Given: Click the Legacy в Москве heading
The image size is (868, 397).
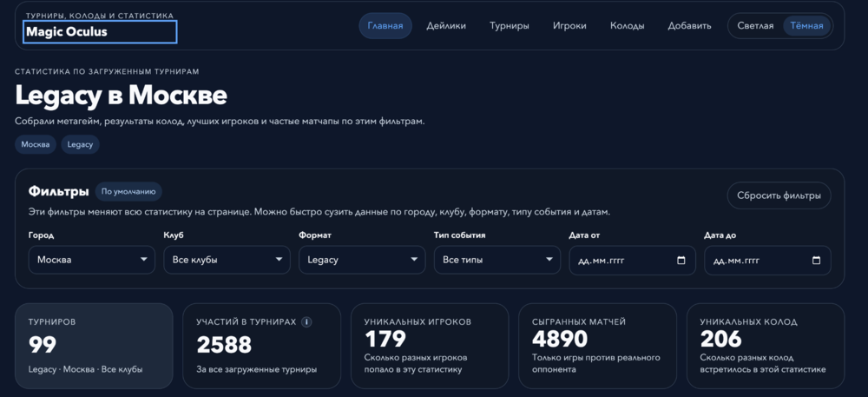Looking at the screenshot, I should click(x=121, y=96).
